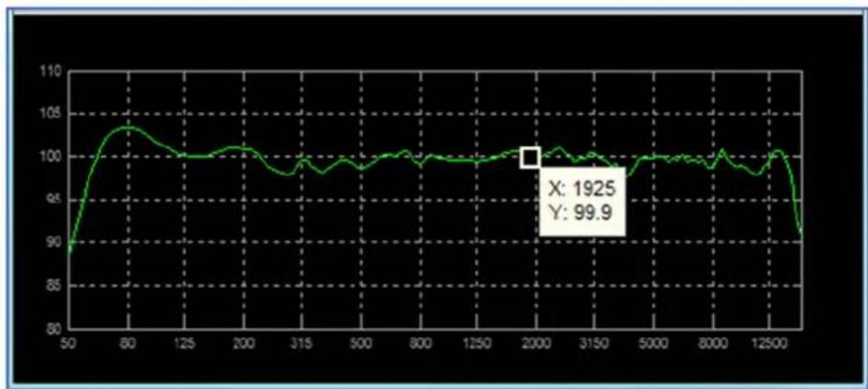Click the x-axis label '3150'
The image size is (868, 389).
click(x=595, y=342)
